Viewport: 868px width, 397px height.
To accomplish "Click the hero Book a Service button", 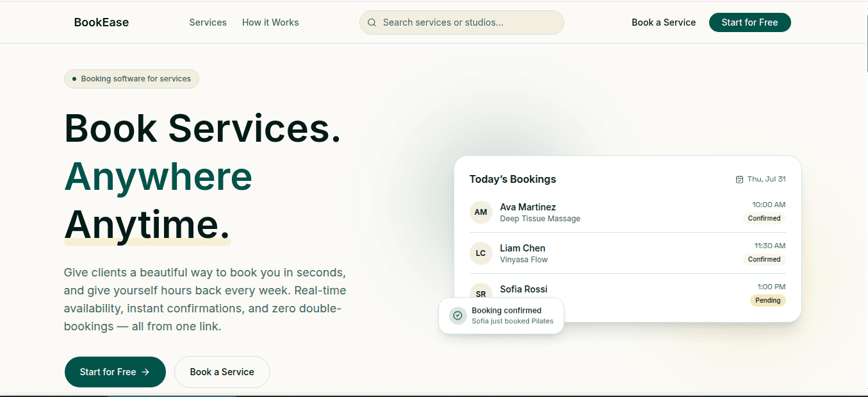I will pos(222,372).
